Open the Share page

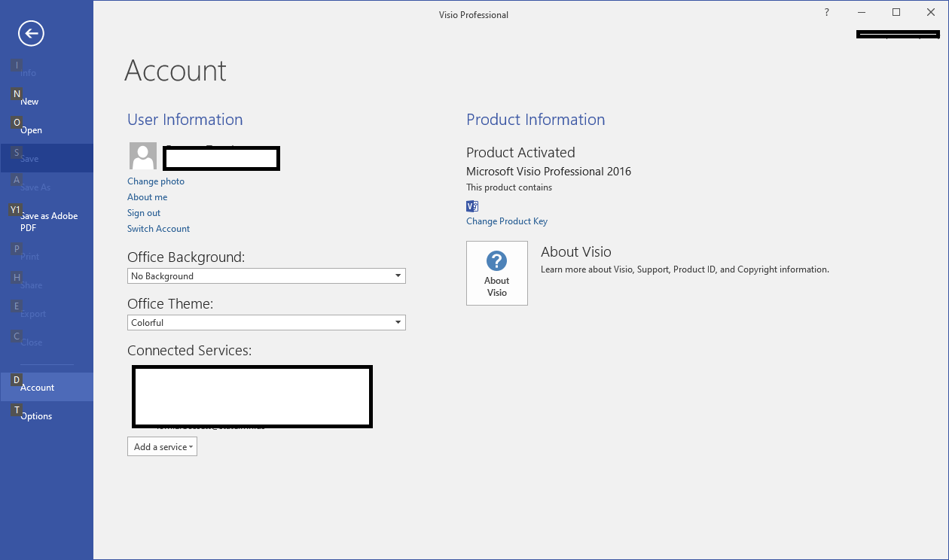click(x=47, y=285)
